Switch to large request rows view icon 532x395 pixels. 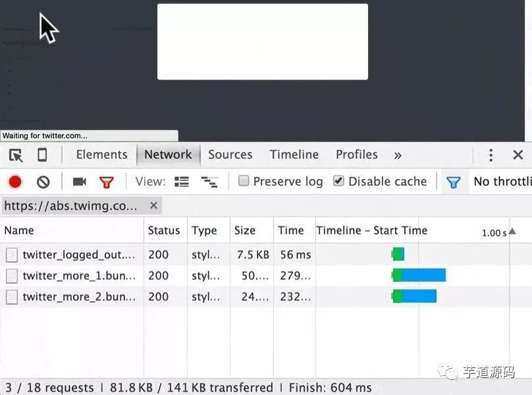click(182, 182)
